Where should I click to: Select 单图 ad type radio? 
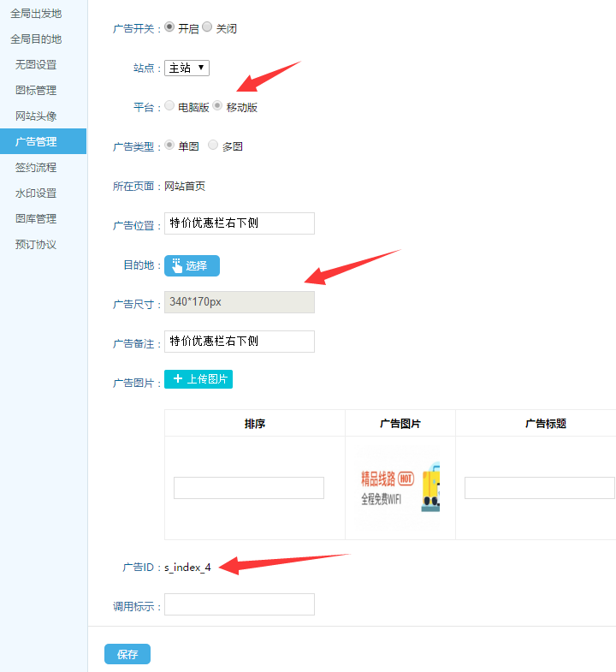(x=169, y=146)
